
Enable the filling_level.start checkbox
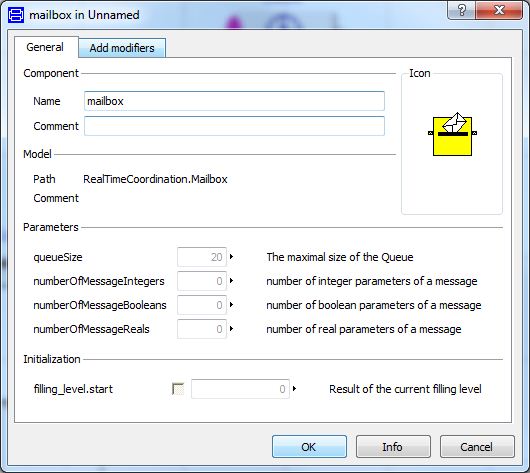[178, 389]
